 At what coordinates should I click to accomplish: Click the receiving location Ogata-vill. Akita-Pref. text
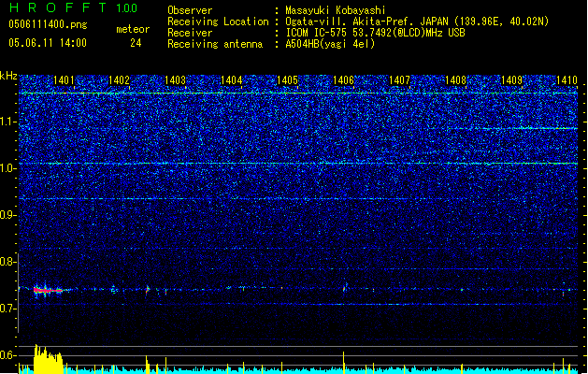point(417,22)
